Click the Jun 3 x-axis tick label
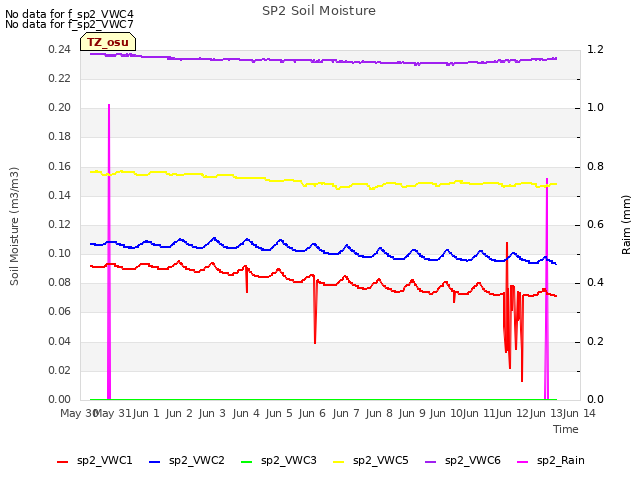Image resolution: width=640 pixels, height=480 pixels. [212, 413]
